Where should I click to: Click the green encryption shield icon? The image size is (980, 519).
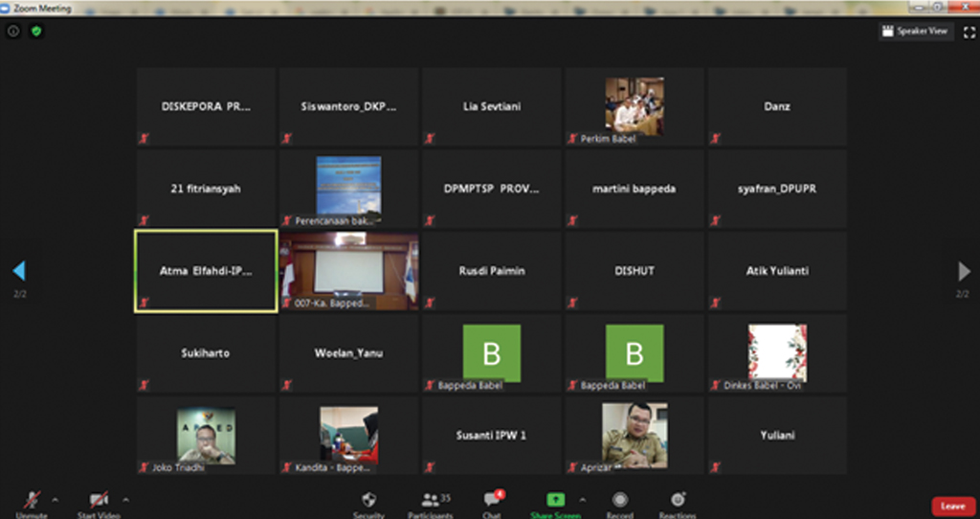36,31
